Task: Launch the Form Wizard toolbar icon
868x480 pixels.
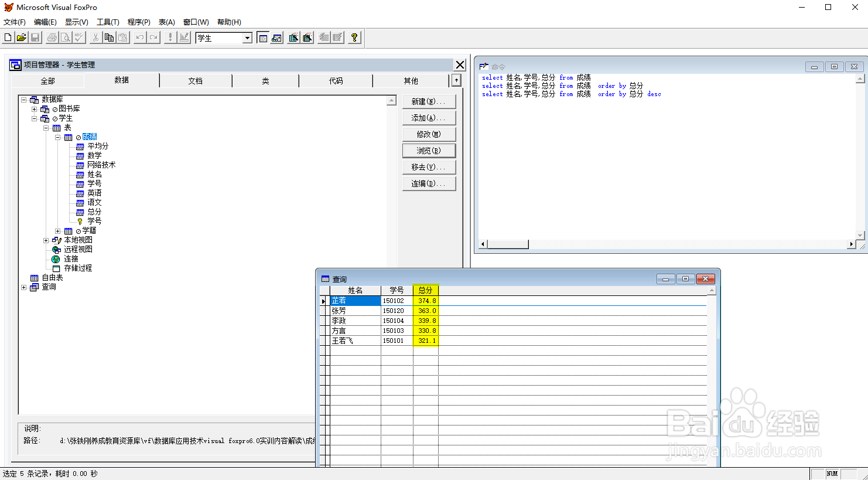Action: pyautogui.click(x=293, y=38)
